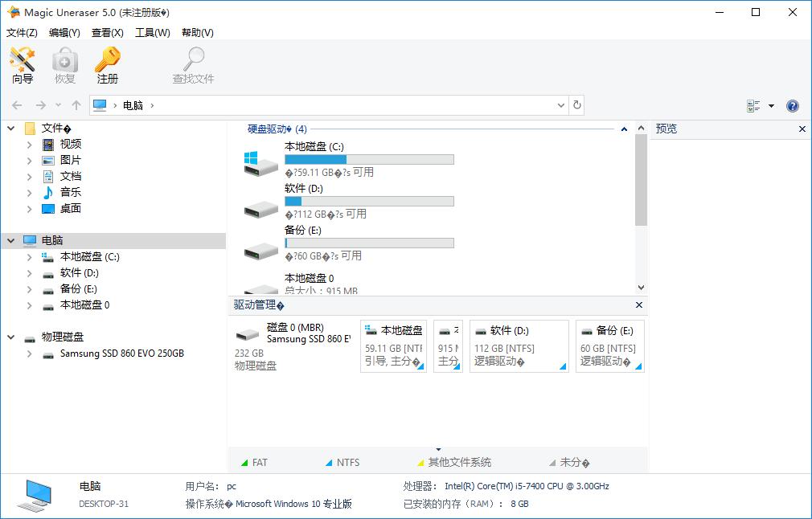The image size is (812, 519).
Task: Select 桌面 in the folder tree
Action: [70, 209]
